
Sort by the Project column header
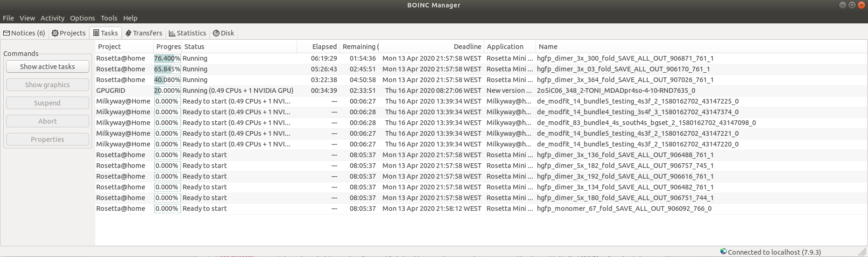pos(110,47)
